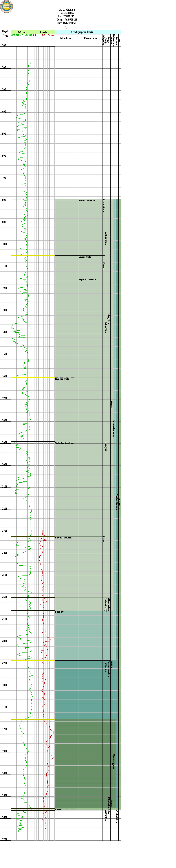Click the 3700 depth label

click(x=5, y=839)
